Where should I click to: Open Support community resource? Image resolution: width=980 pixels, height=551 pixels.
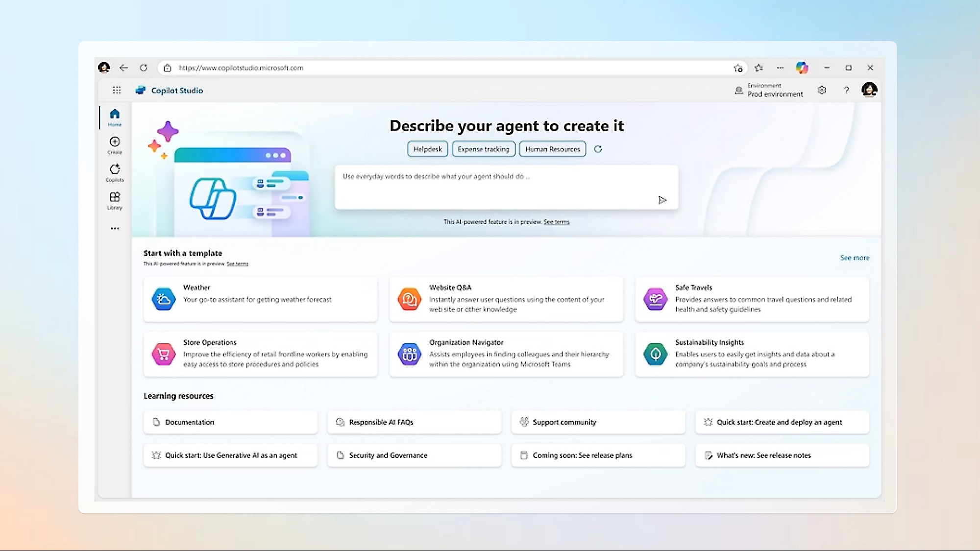598,422
